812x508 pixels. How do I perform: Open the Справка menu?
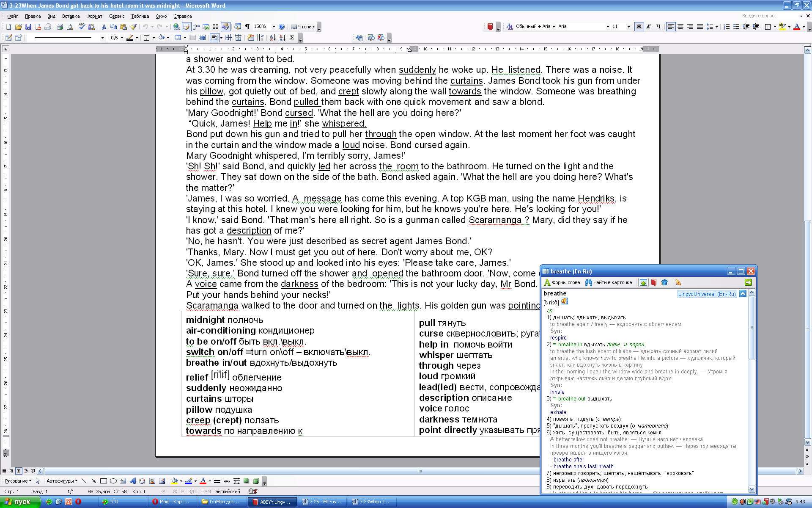[x=182, y=16]
